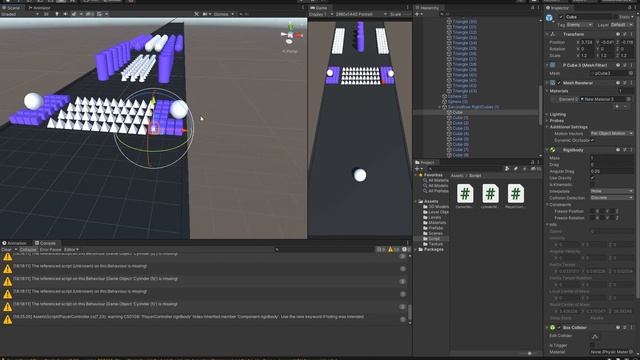Open the middle script file in Script folder
This screenshot has height=360, width=640.
point(490,196)
